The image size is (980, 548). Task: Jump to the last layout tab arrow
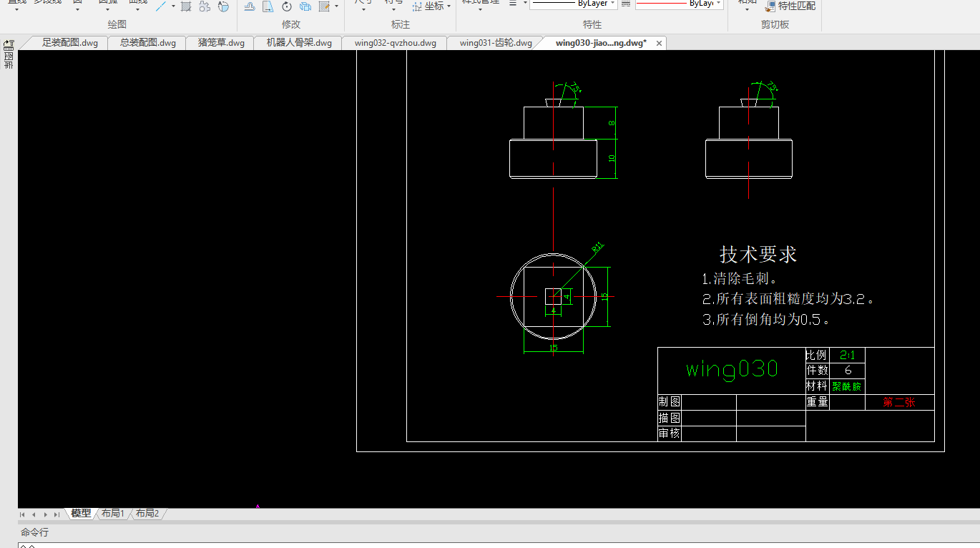(x=57, y=514)
